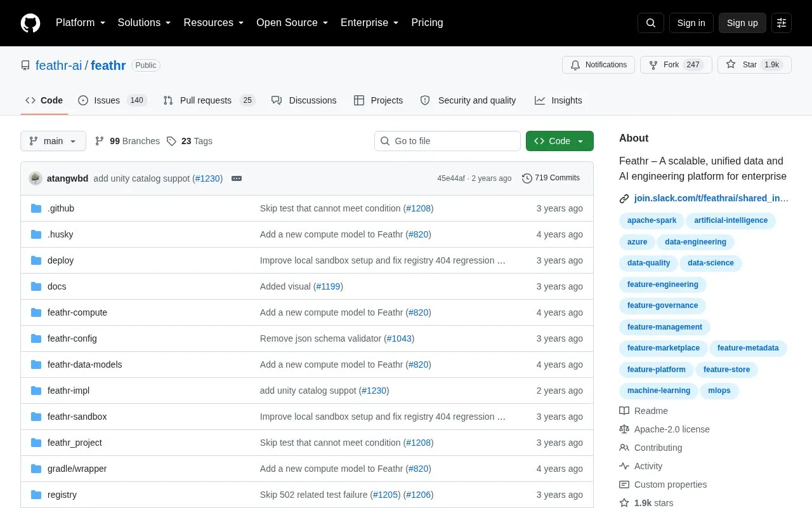Switch to the Pull requests tab
This screenshot has height=508, width=812.
(x=209, y=100)
